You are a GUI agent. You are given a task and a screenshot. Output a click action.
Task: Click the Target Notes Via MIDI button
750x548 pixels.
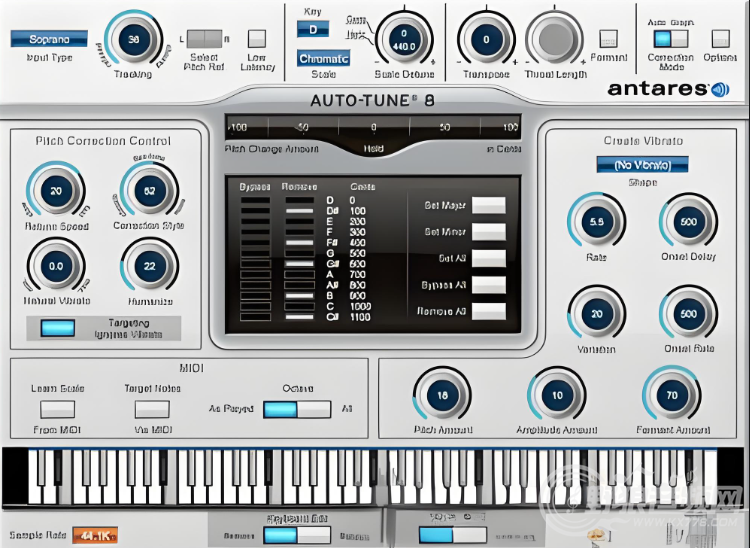[152, 409]
